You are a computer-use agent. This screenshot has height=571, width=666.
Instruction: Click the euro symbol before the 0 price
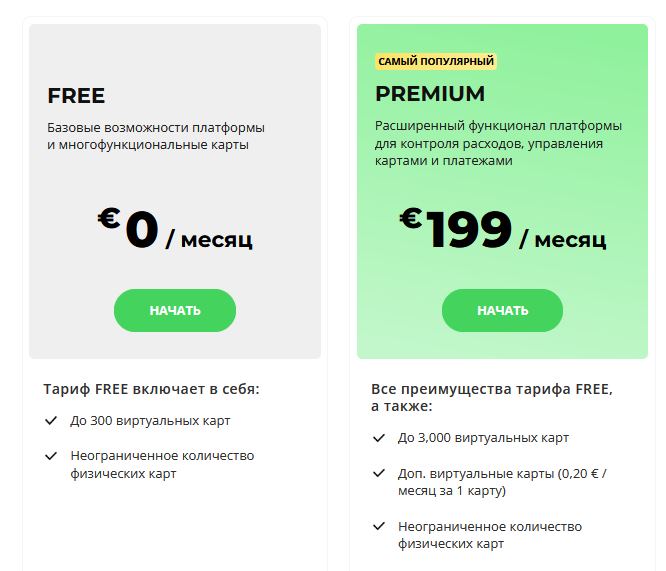[x=109, y=219]
